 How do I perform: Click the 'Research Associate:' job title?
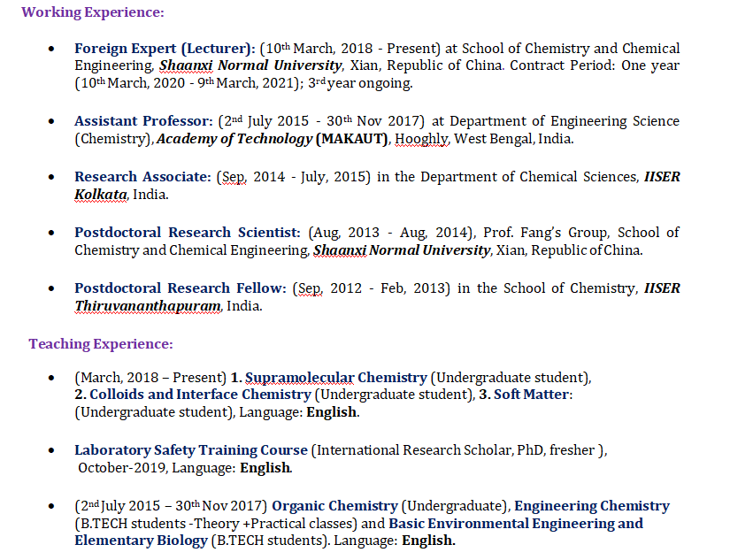(142, 177)
